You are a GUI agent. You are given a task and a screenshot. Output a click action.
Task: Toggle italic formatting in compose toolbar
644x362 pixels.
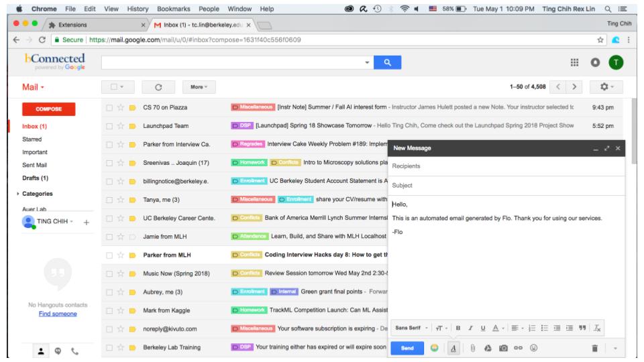tap(471, 328)
